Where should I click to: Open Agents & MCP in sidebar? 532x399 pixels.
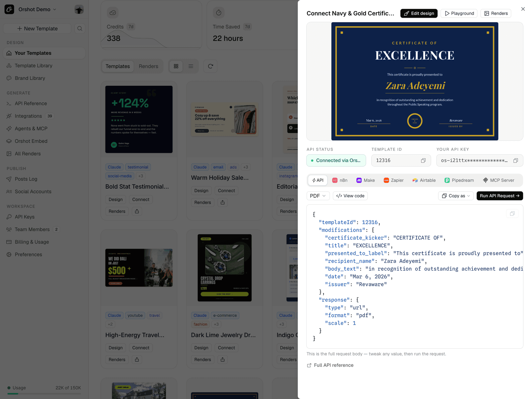click(x=44, y=129)
